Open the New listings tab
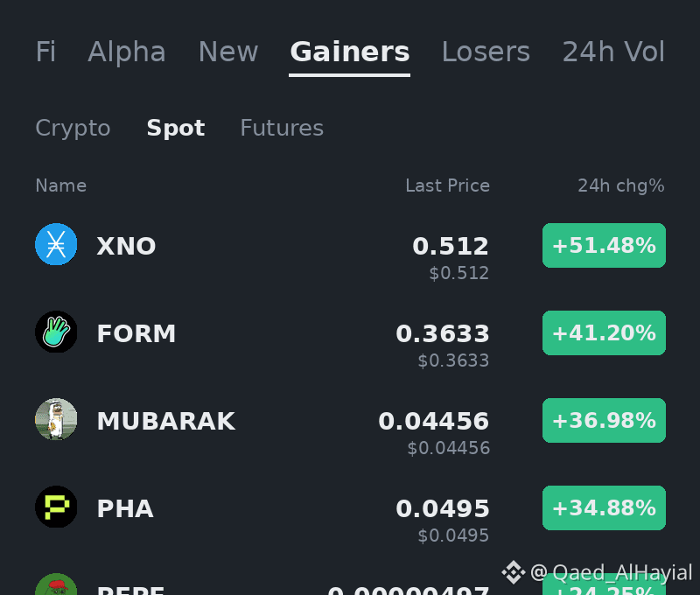Viewport: 700px width, 595px height. [x=228, y=52]
